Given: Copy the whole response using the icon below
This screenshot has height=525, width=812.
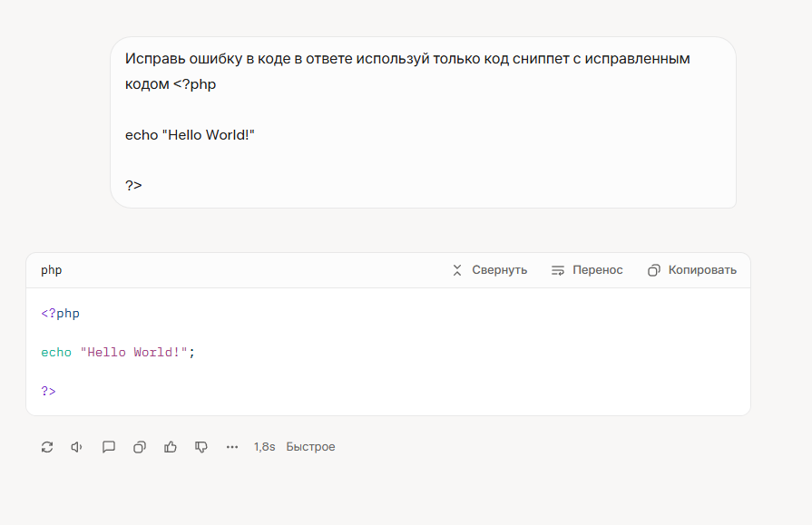Looking at the screenshot, I should pyautogui.click(x=140, y=447).
